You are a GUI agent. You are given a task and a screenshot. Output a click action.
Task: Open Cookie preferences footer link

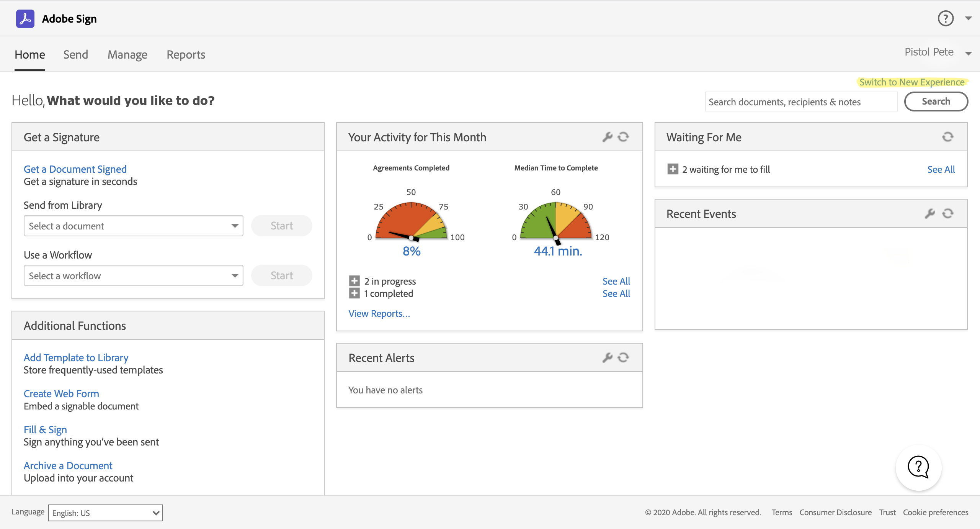pos(936,513)
